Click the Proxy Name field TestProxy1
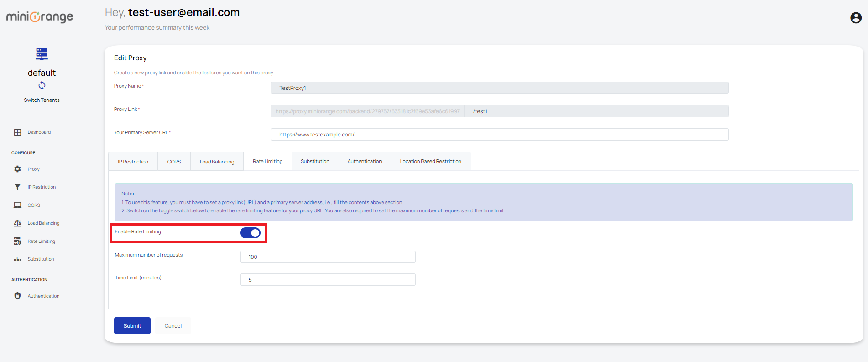868x362 pixels. tap(499, 88)
